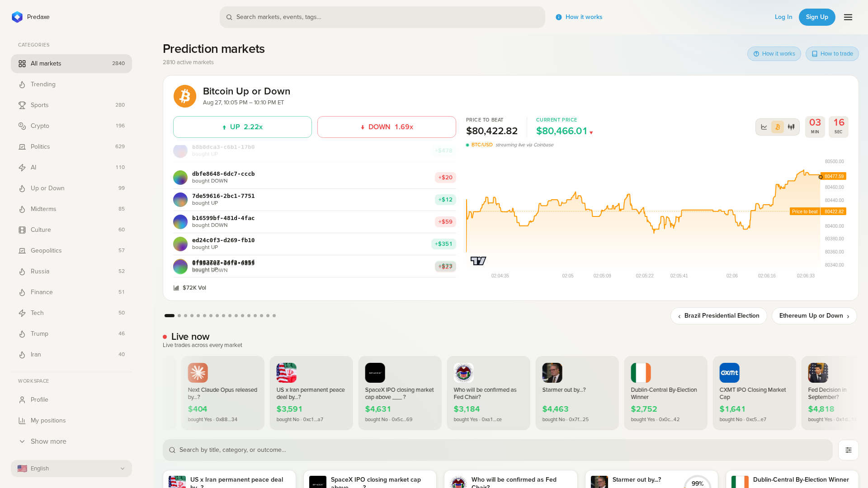Click the Ireland flag card icon
This screenshot has width=868, height=488.
click(641, 373)
